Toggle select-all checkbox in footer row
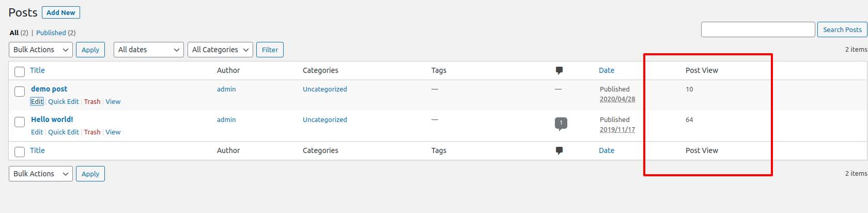This screenshot has width=868, height=213. [20, 151]
